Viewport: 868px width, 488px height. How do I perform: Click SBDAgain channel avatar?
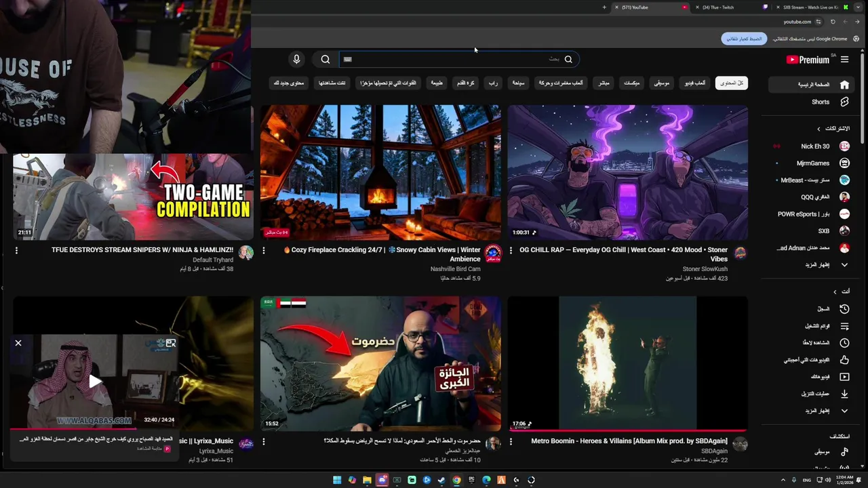740,444
